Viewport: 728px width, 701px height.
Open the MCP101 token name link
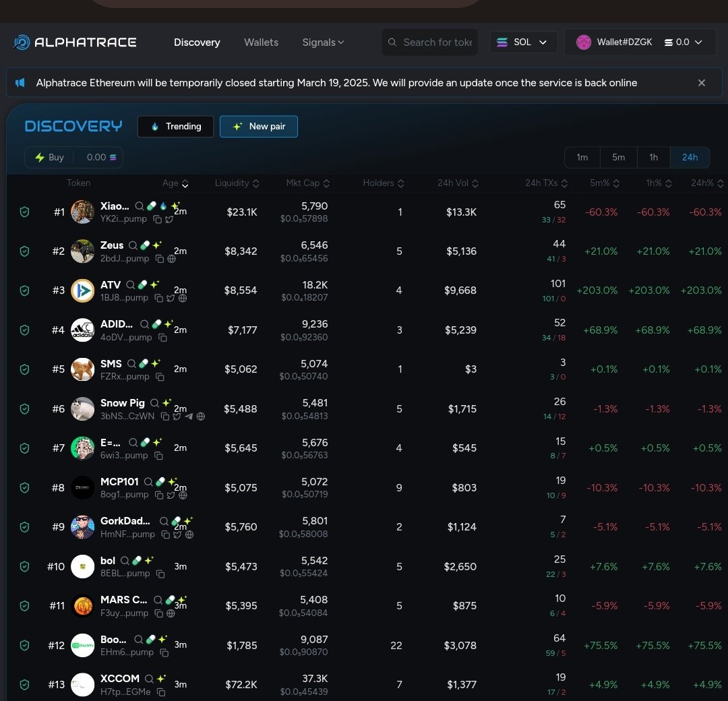click(x=119, y=482)
